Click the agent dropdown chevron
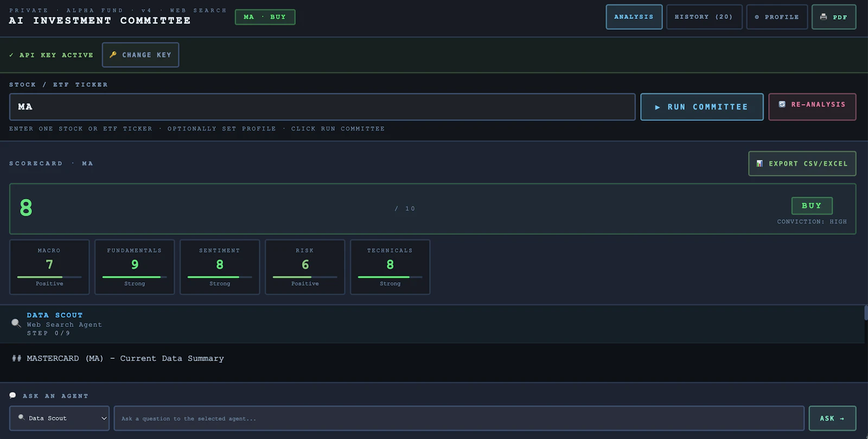The height and width of the screenshot is (439, 868). pyautogui.click(x=104, y=418)
